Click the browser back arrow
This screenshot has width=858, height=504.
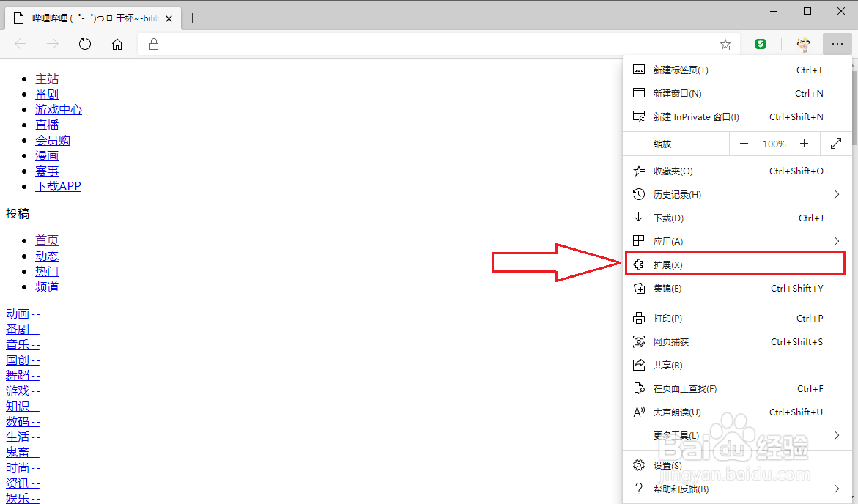(x=21, y=45)
